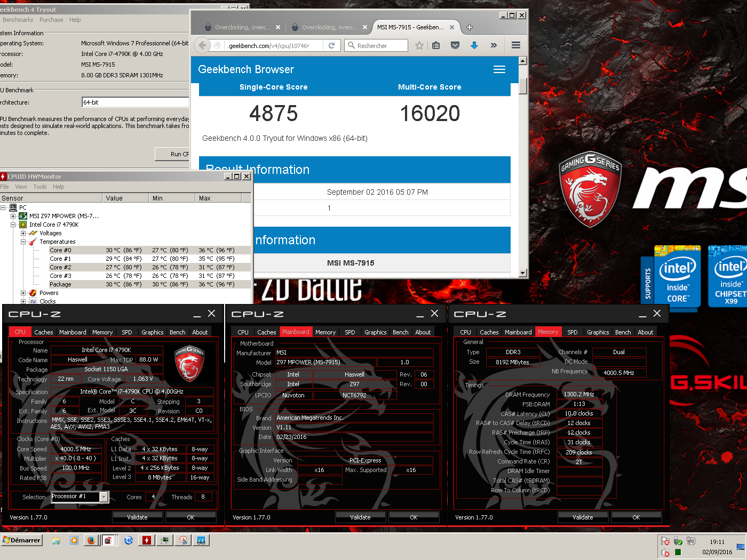This screenshot has height=560, width=747.
Task: Collapse the Temperatures node
Action: tap(23, 242)
